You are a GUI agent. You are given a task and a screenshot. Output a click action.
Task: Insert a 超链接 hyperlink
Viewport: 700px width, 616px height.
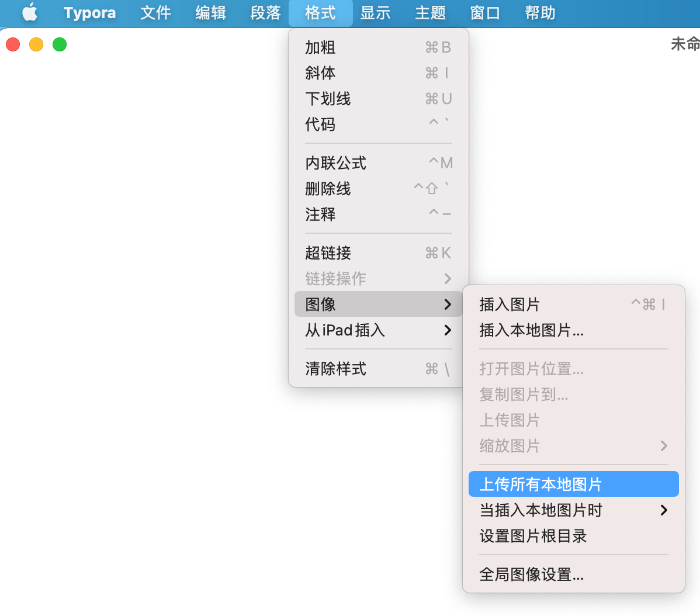(378, 253)
